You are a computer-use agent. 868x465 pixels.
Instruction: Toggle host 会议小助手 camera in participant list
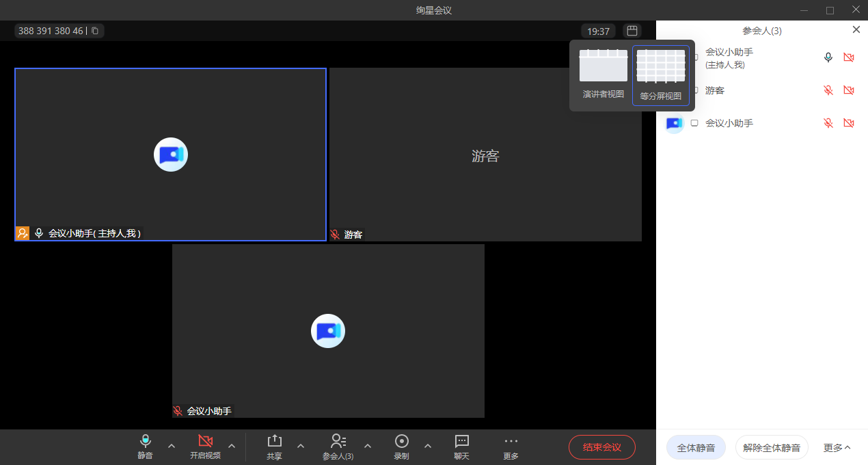point(849,57)
